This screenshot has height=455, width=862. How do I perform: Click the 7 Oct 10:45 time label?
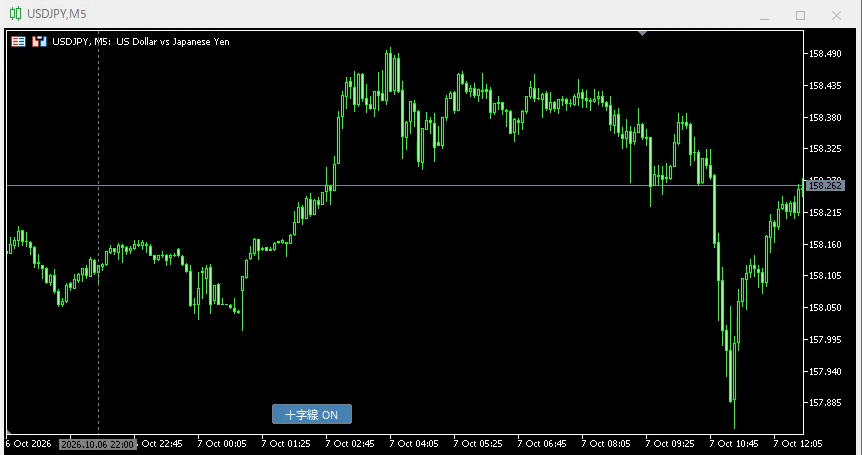(x=734, y=443)
